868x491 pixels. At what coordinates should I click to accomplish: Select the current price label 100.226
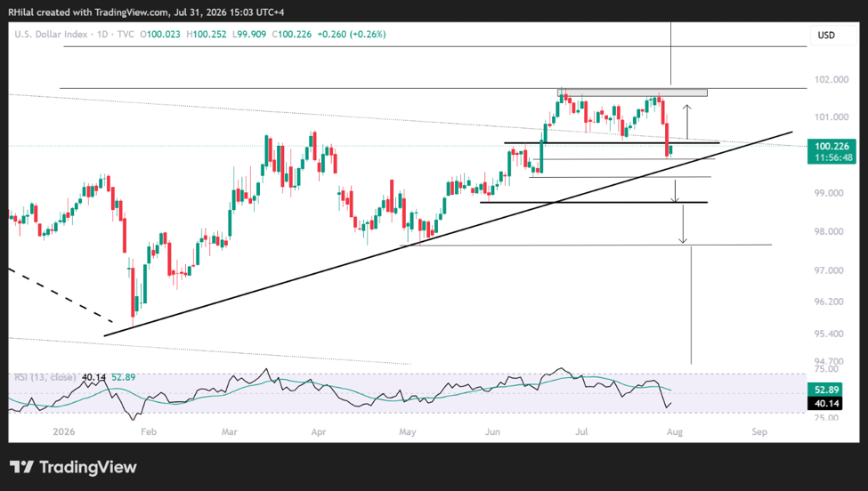(831, 147)
